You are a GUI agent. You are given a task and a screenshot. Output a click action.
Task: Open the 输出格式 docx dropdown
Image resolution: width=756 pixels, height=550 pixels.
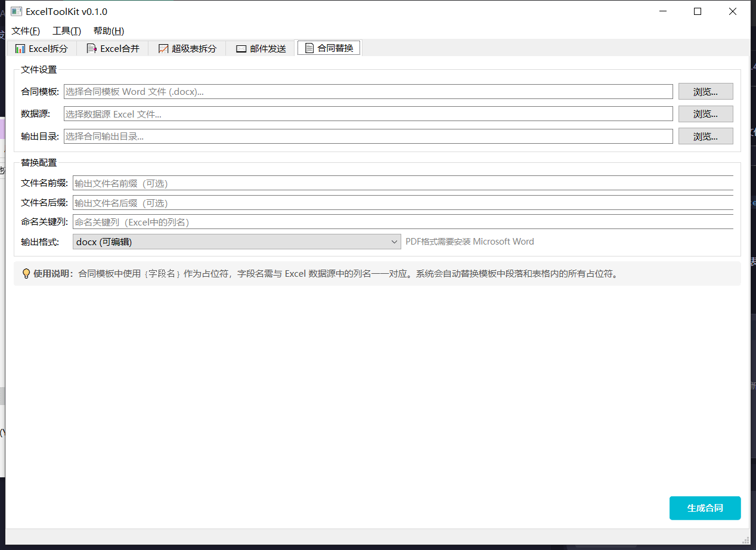point(237,242)
